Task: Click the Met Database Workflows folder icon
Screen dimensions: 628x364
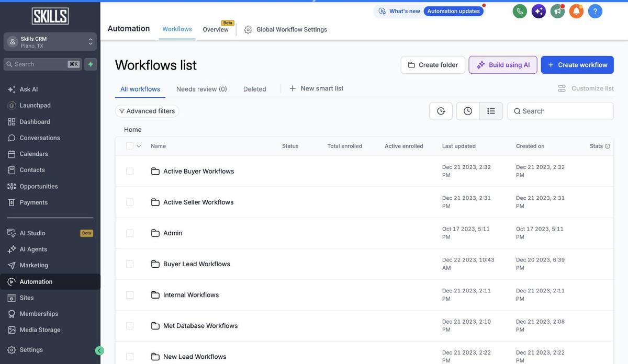Action: pos(155,325)
